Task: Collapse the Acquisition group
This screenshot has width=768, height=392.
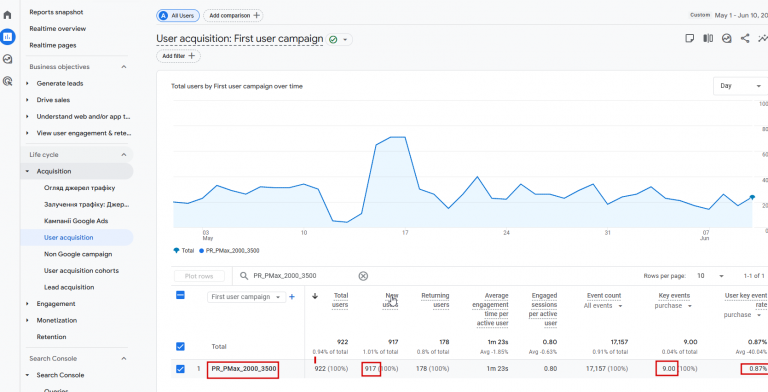Action: pyautogui.click(x=27, y=172)
